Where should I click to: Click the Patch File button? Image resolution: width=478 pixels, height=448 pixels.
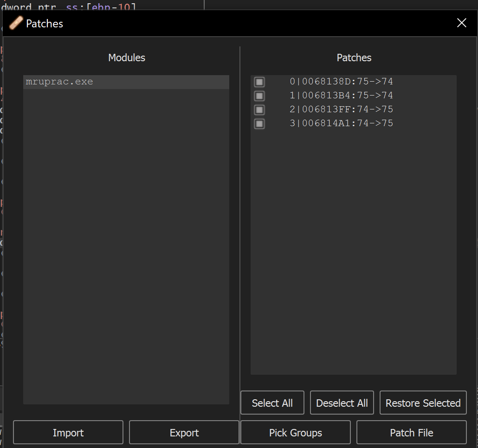[412, 433]
